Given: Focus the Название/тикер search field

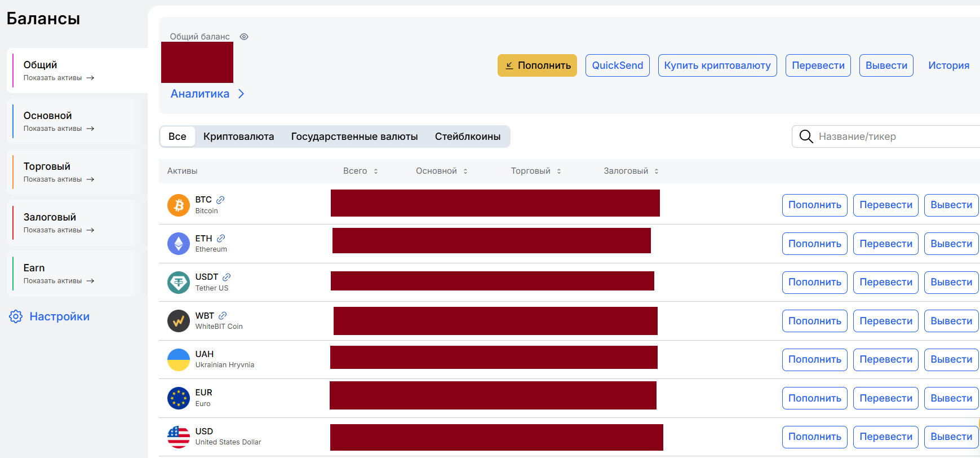Looking at the screenshot, I should [x=886, y=136].
